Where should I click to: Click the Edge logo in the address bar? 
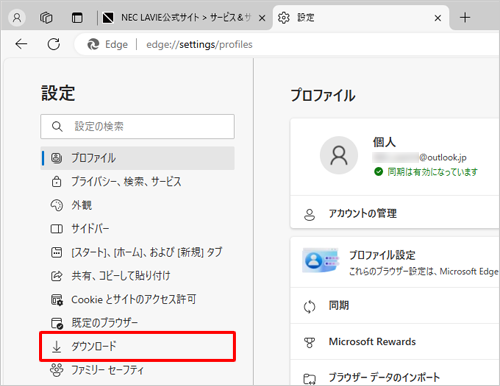(93, 44)
